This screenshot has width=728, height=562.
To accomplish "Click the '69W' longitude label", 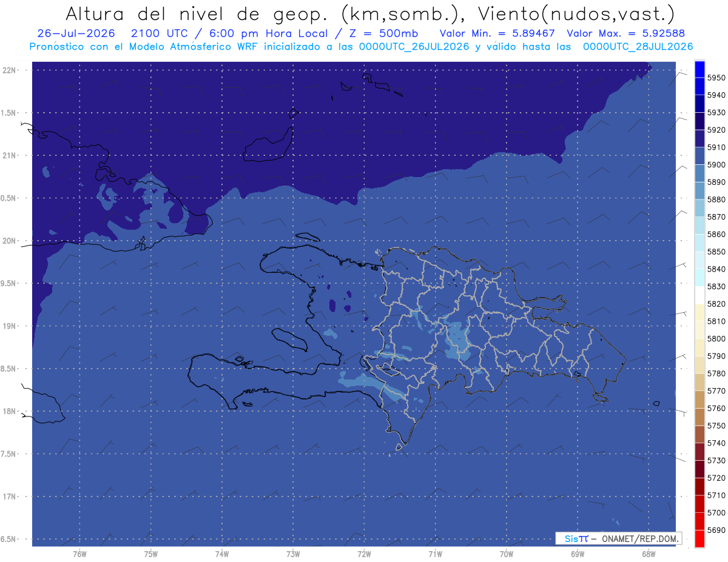I will click(578, 554).
